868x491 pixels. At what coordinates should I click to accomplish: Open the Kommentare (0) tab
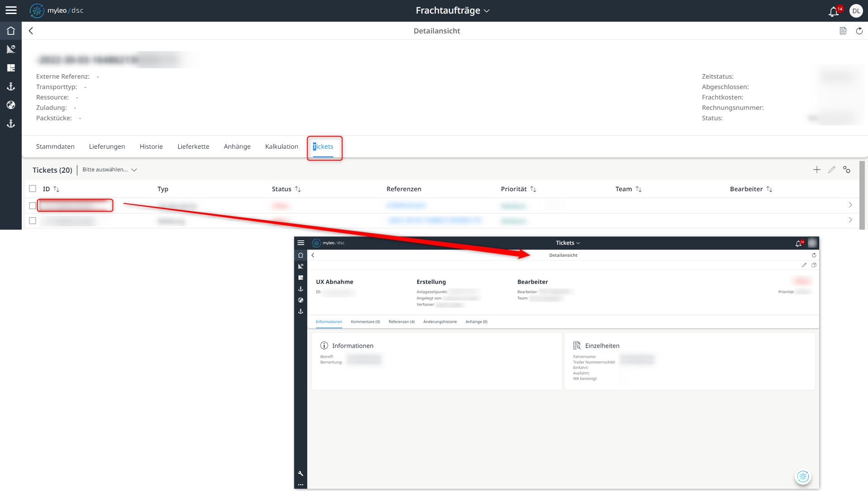(x=365, y=322)
